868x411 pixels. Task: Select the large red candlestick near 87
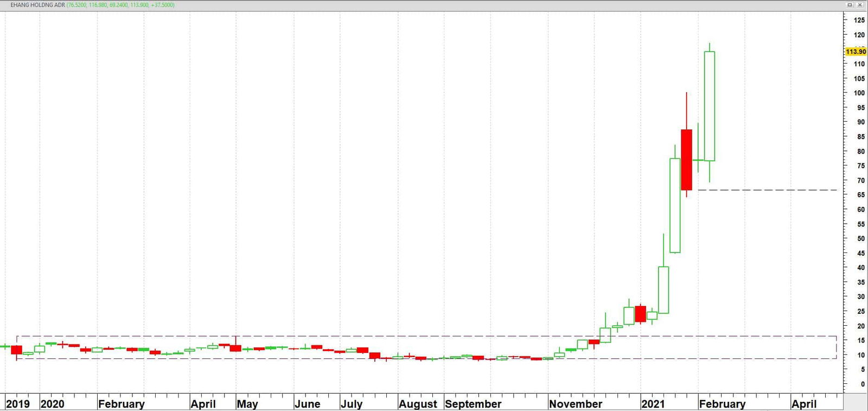click(x=686, y=160)
